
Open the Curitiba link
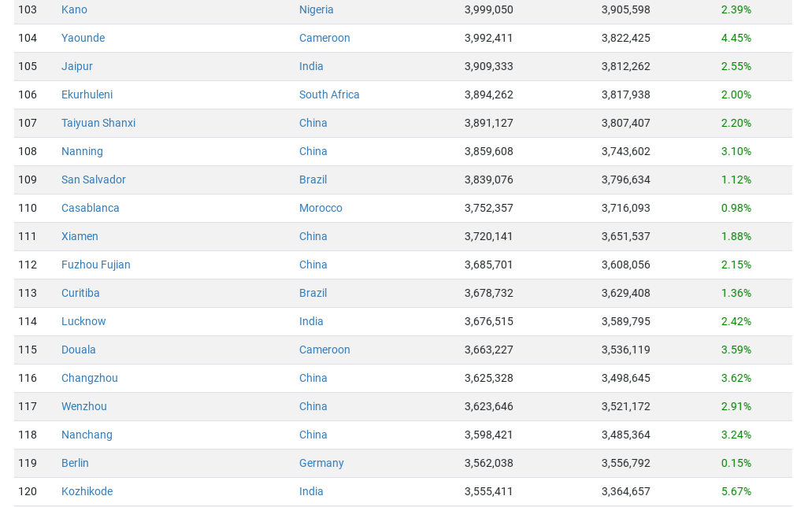tap(80, 293)
